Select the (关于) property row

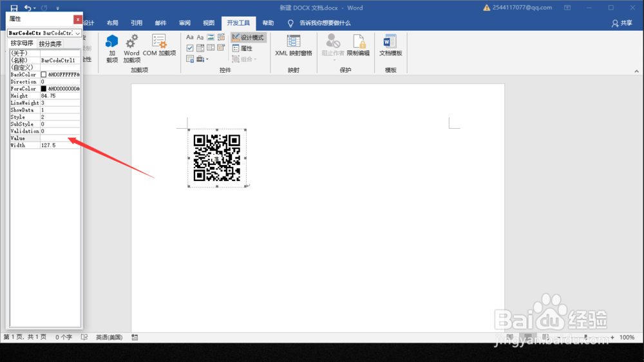tap(45, 53)
